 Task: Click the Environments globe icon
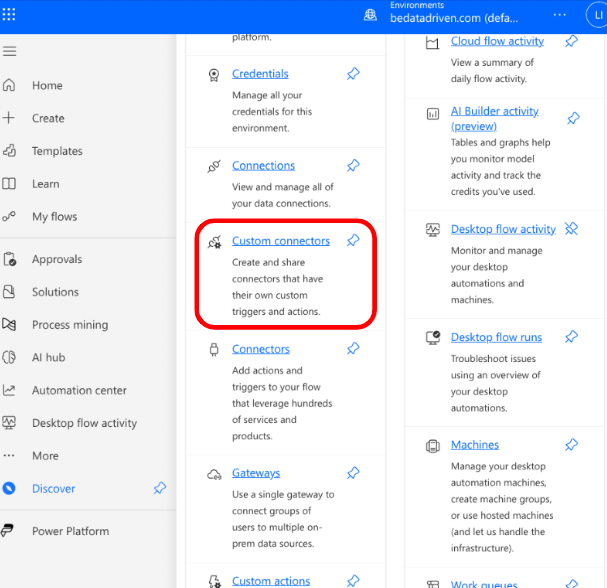point(370,15)
